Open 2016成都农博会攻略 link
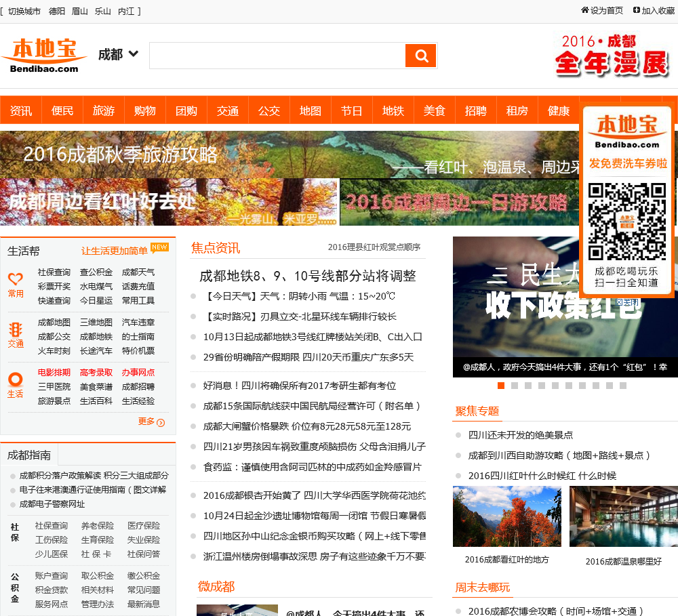Image resolution: width=678 pixels, height=616 pixels. click(x=556, y=611)
